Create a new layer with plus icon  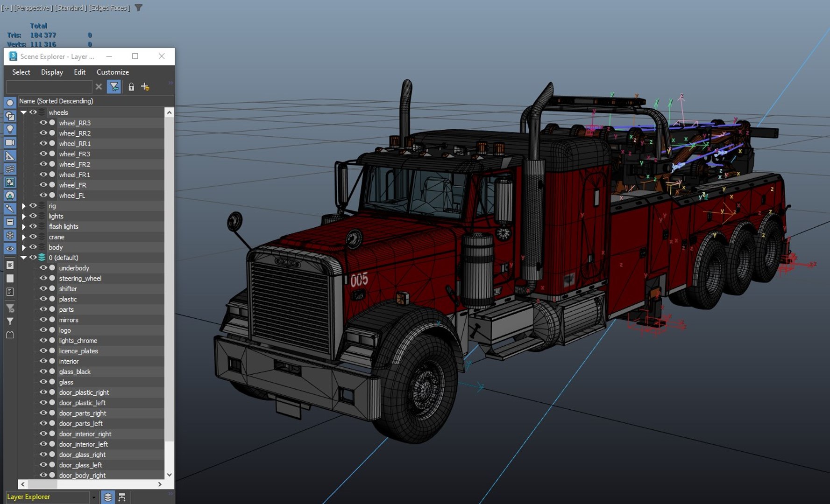[145, 87]
